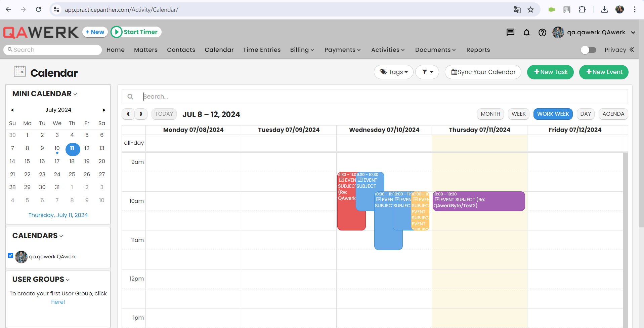Open the filter funnel dropdown
Screen dimensions: 644x328
(427, 72)
